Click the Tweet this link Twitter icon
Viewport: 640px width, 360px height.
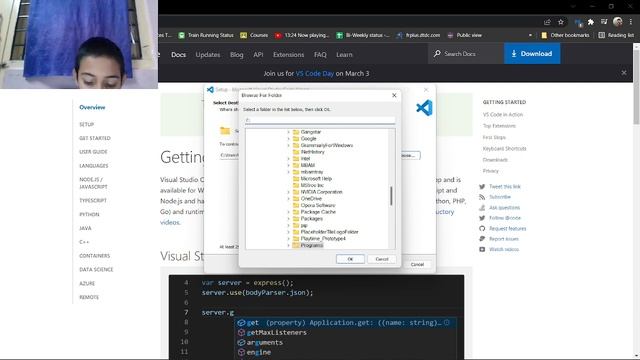[482, 187]
